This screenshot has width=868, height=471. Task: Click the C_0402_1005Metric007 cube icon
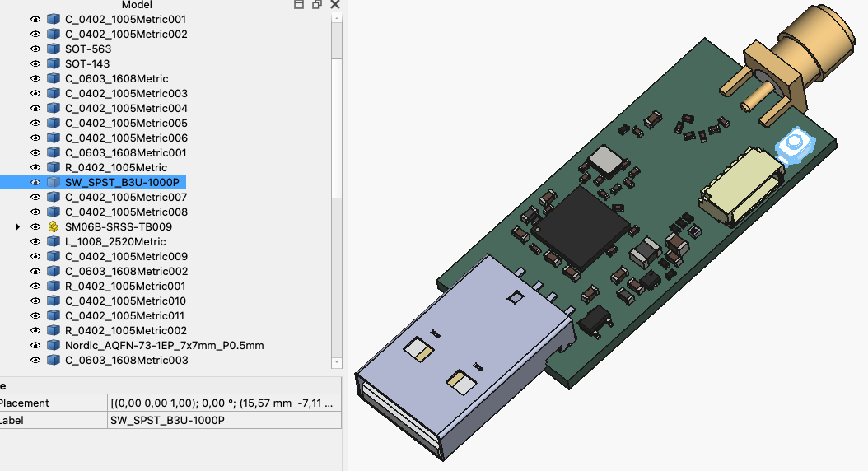54,197
